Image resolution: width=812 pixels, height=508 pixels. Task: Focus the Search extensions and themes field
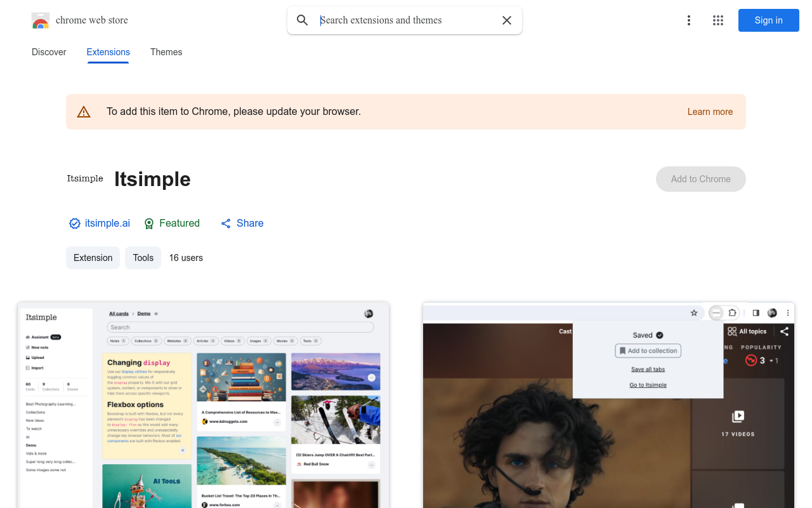(406, 20)
